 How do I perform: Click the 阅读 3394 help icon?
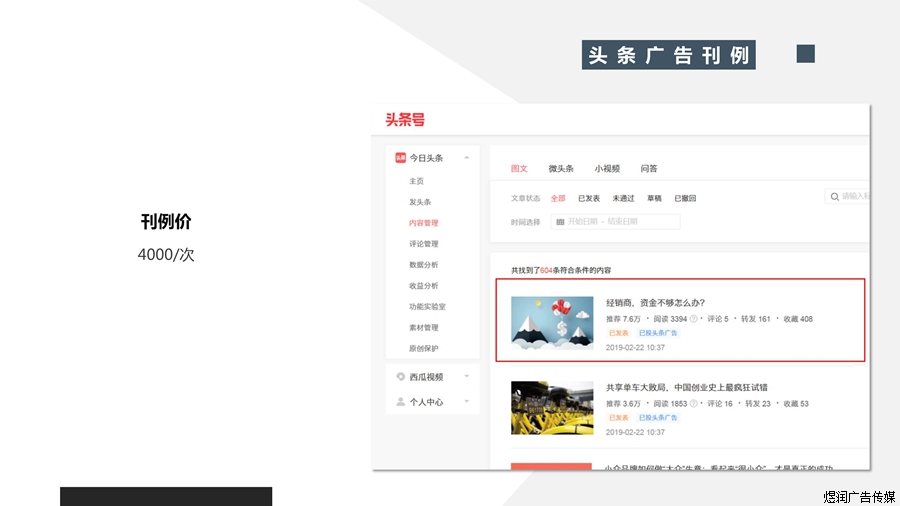[x=693, y=319]
